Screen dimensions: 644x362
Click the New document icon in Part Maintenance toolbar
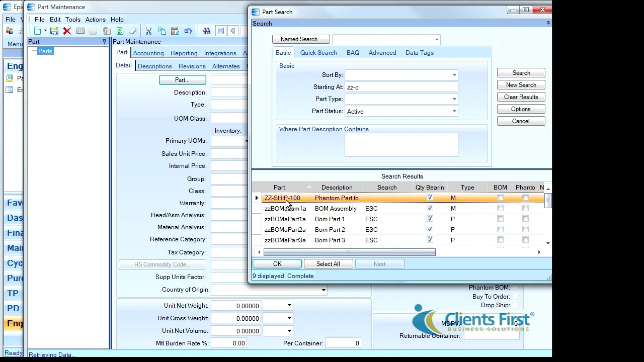(x=38, y=31)
